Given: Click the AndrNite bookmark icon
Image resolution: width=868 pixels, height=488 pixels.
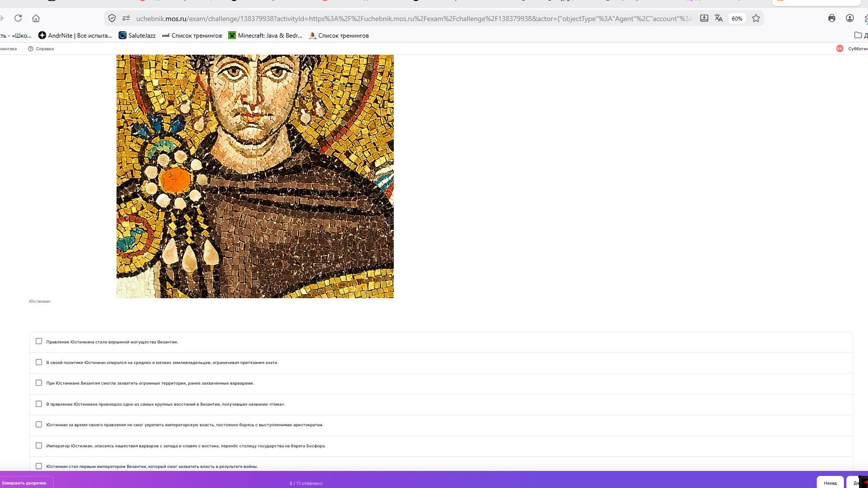Looking at the screenshot, I should click(x=42, y=35).
